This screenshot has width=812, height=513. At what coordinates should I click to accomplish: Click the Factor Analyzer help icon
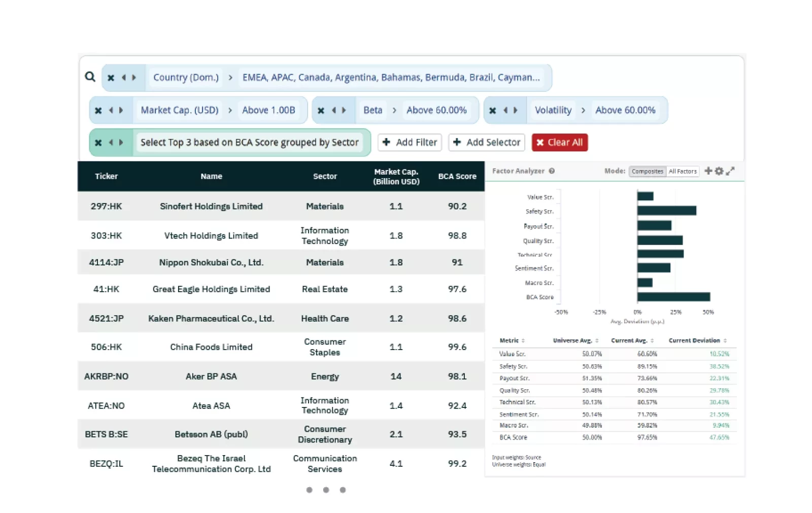552,171
